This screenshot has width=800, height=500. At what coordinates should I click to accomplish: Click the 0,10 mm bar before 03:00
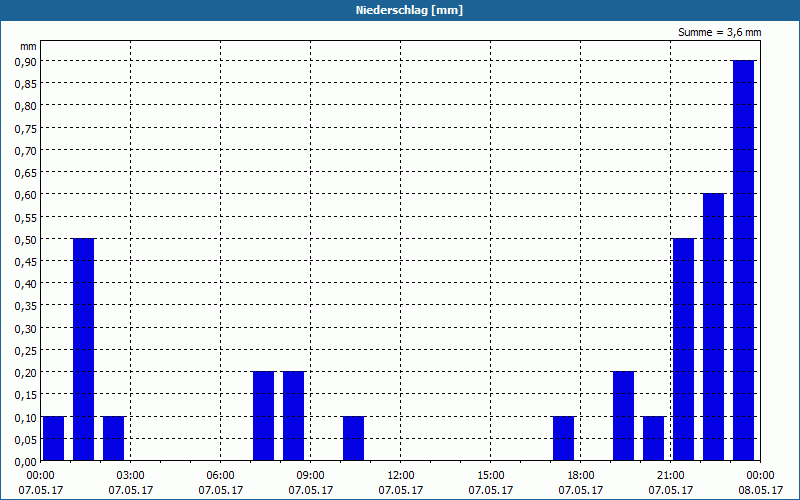[x=113, y=438]
